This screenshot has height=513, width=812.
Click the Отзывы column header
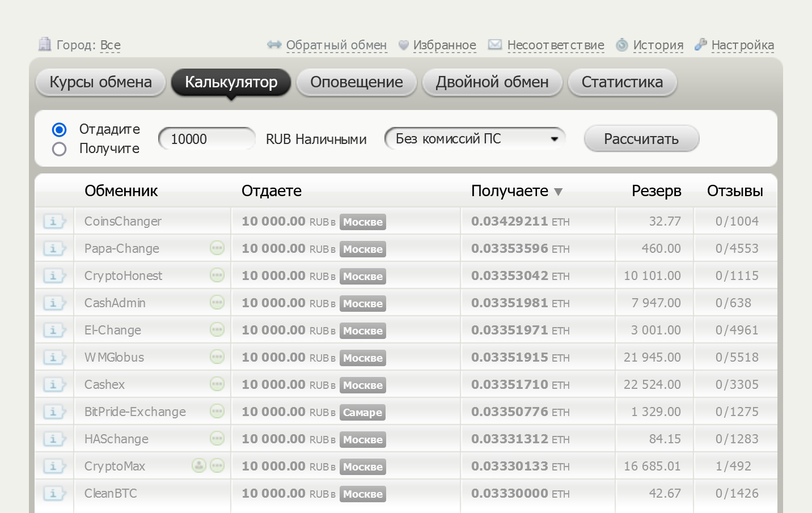(735, 191)
